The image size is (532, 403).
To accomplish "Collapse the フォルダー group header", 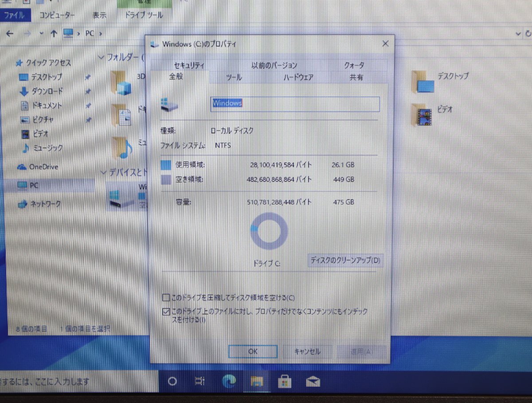I will (102, 58).
